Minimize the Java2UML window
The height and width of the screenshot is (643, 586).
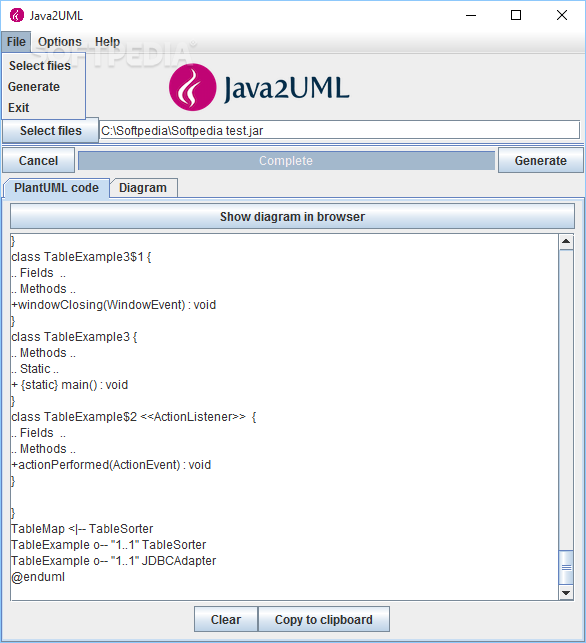pos(471,16)
